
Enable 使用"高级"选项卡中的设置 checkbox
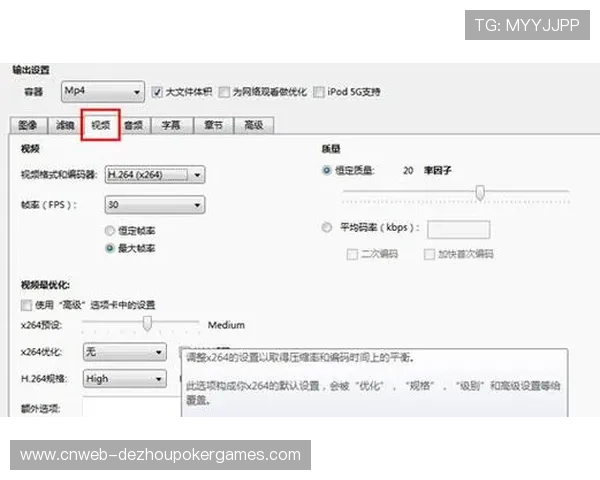26,305
